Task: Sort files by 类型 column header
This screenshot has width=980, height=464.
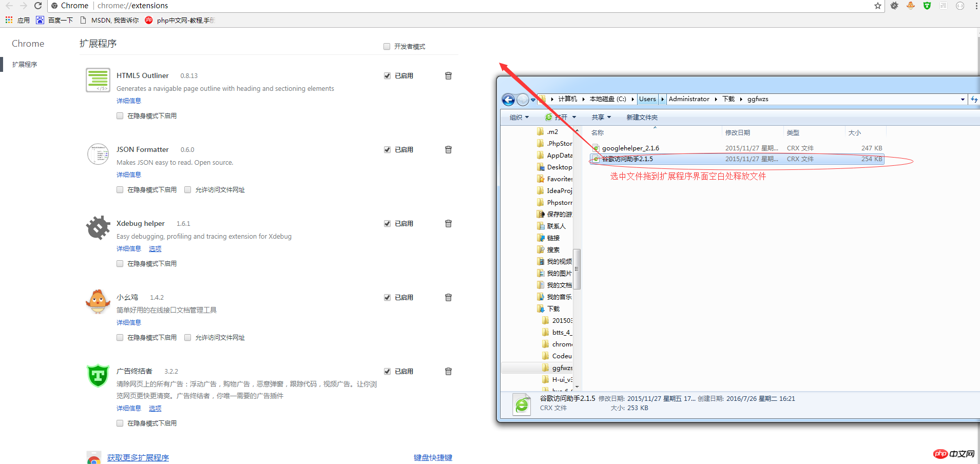Action: point(793,133)
